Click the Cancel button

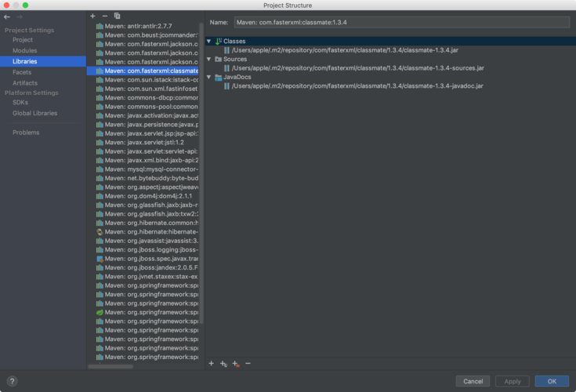click(473, 381)
